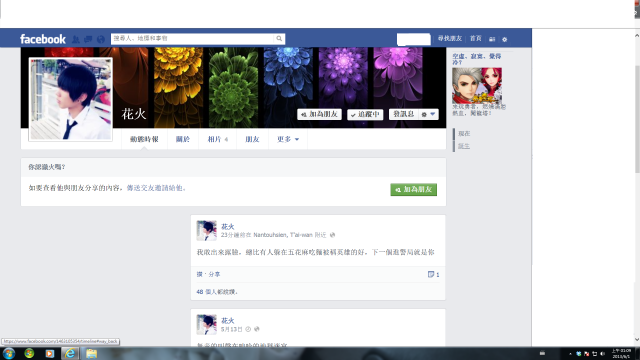
Task: Open notifications globe icon
Action: click(100, 39)
